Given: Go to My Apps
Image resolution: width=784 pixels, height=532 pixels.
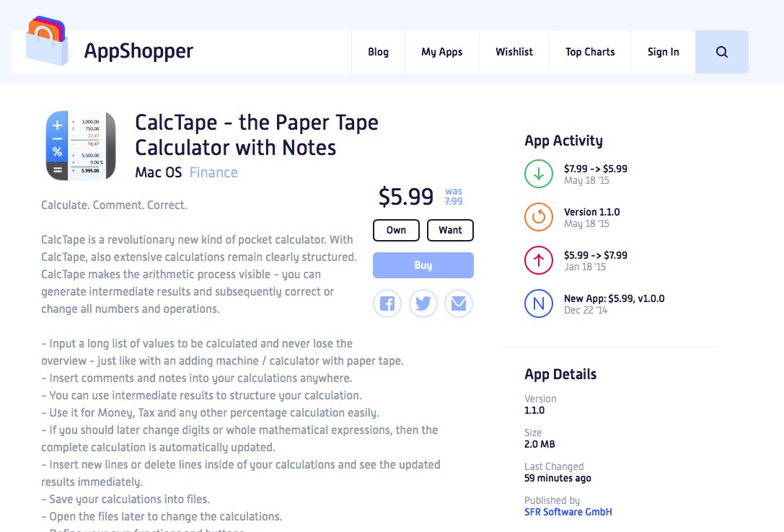Looking at the screenshot, I should (442, 52).
